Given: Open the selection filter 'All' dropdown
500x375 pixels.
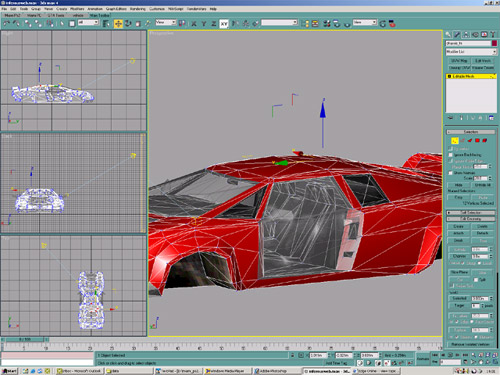Looking at the screenshot, I should click(88, 22).
